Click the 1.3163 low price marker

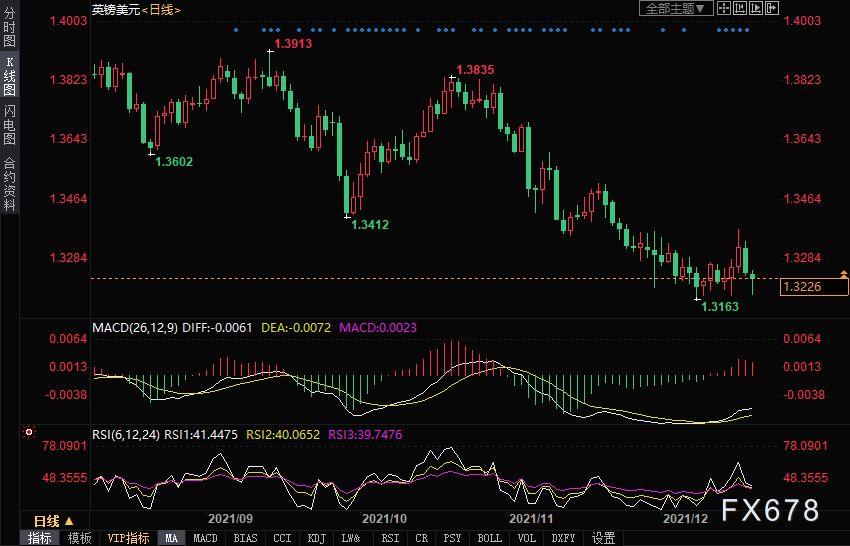click(x=720, y=307)
